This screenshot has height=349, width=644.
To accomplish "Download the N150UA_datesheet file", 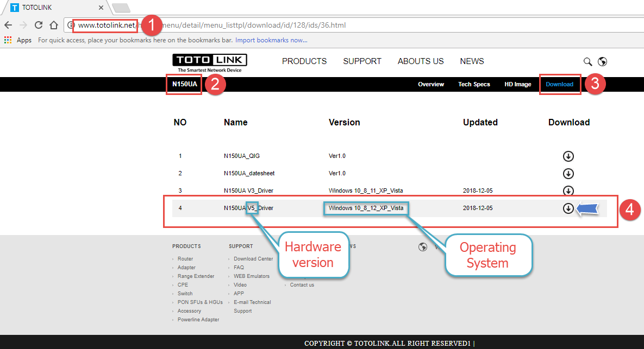I will [568, 174].
